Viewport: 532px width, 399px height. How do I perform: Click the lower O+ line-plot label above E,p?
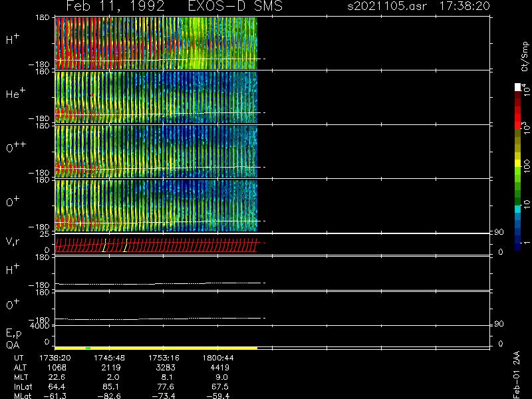pos(13,305)
